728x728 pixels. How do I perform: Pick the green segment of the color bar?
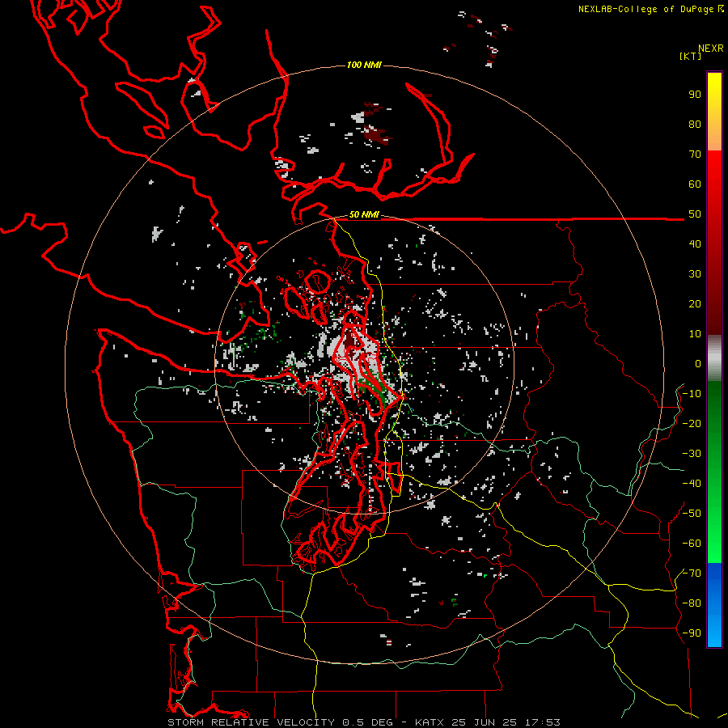click(714, 472)
